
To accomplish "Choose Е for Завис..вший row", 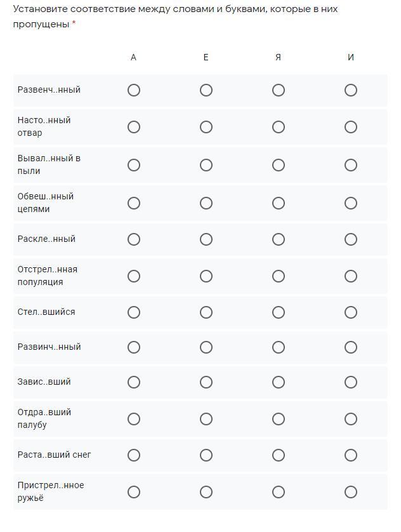I will point(206,382).
